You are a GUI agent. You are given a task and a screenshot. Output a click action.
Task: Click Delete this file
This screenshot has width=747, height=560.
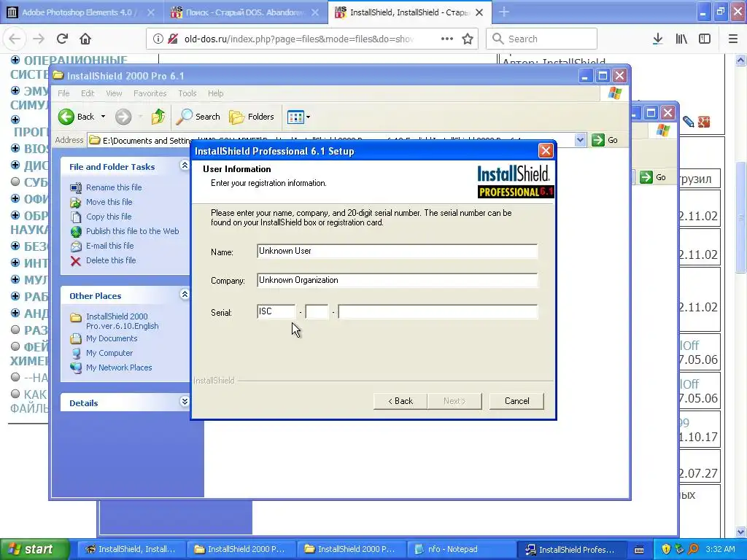pyautogui.click(x=111, y=260)
